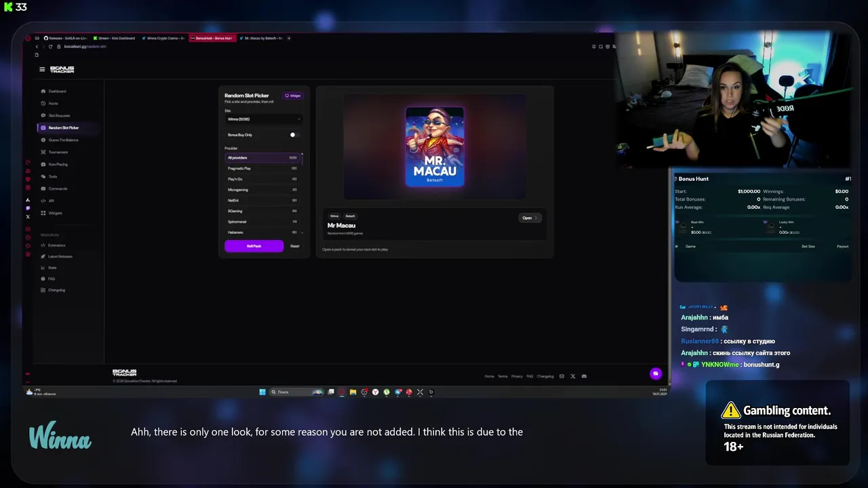The width and height of the screenshot is (868, 488).
Task: Open Yandex browser from taskbar
Action: (375, 392)
